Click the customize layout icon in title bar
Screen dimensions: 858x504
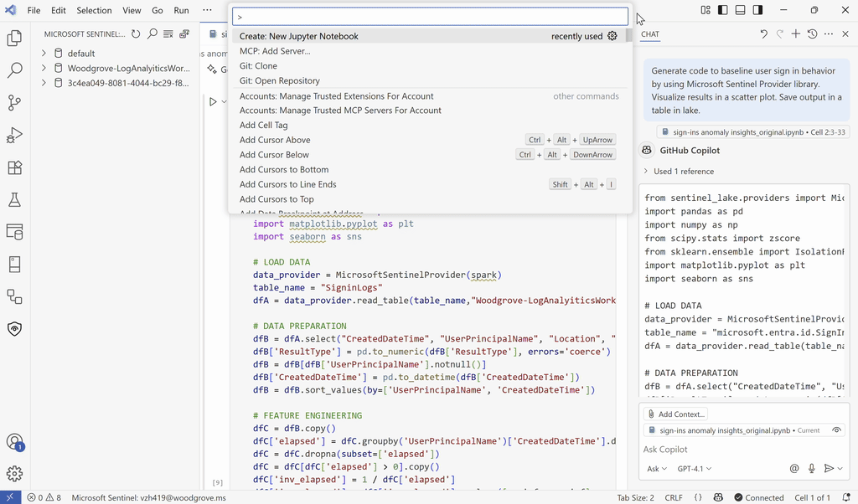(706, 10)
